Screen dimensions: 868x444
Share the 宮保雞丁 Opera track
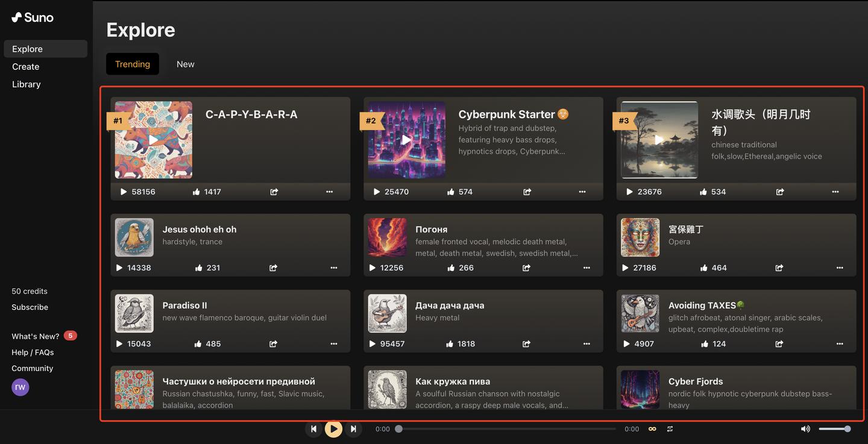[x=779, y=267]
